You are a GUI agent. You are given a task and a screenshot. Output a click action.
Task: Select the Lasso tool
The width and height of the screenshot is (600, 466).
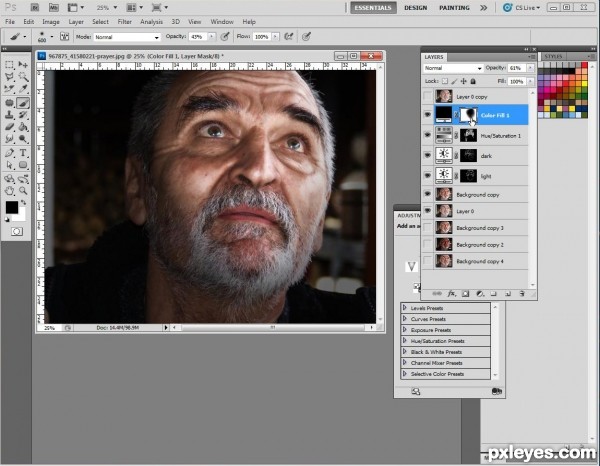[x=10, y=77]
